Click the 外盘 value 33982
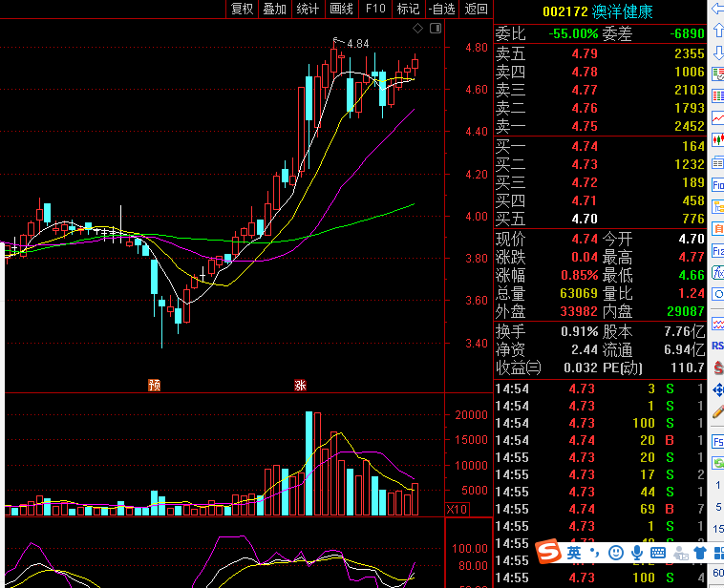 tap(579, 311)
